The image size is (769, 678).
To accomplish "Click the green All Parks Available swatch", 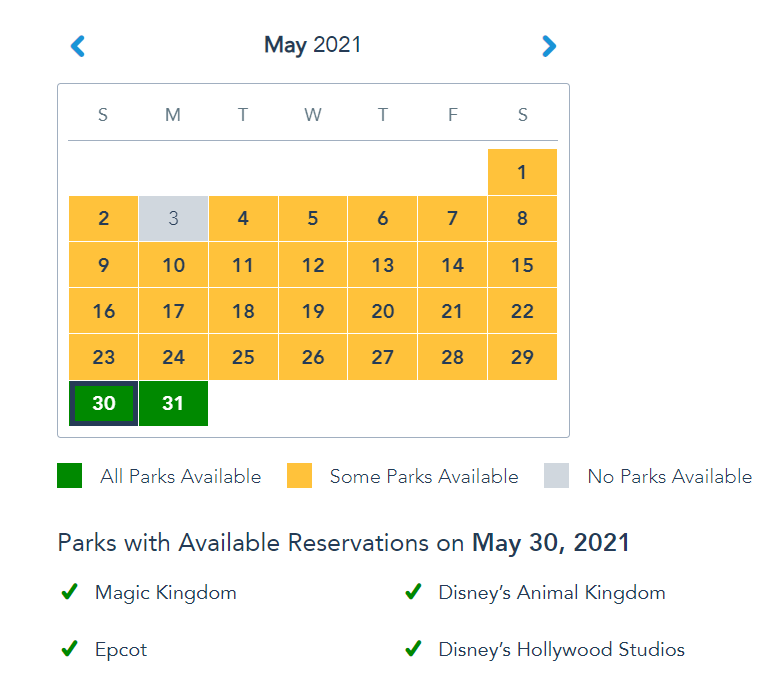I will click(70, 476).
